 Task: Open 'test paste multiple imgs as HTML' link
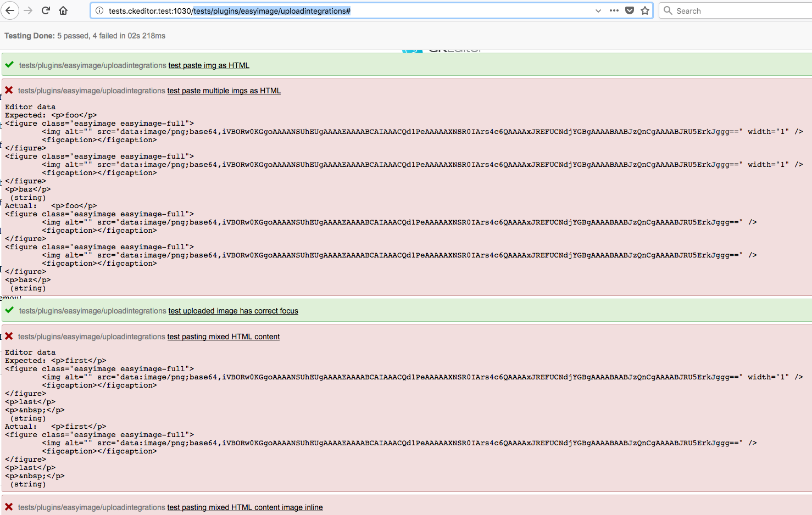[x=224, y=91]
